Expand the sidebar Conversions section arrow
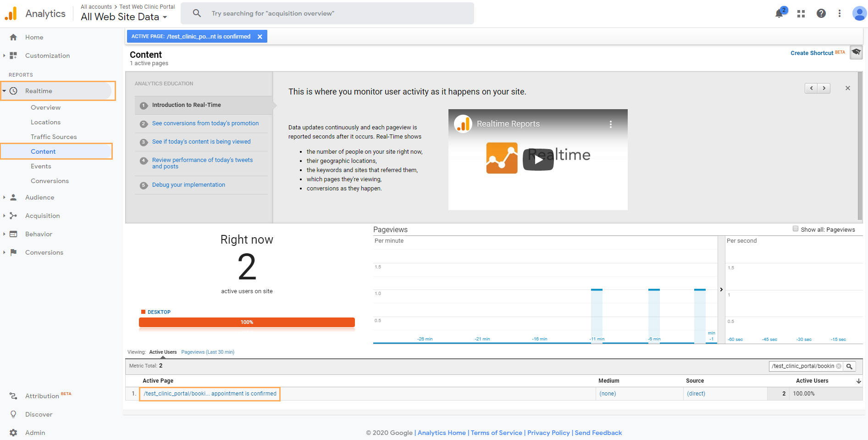The width and height of the screenshot is (868, 440). (4, 252)
